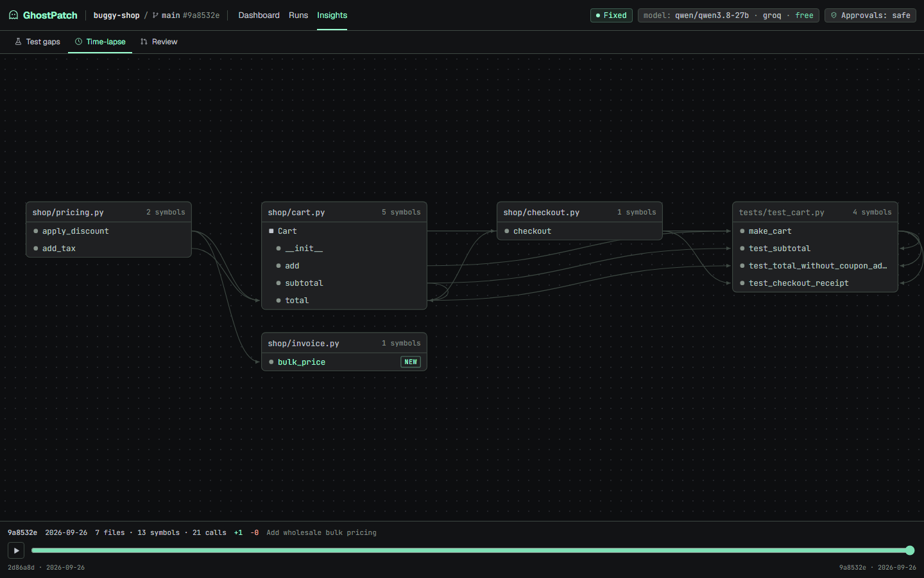Image resolution: width=924 pixels, height=578 pixels.
Task: Click the main #9a8532e branch label
Action: pyautogui.click(x=186, y=15)
